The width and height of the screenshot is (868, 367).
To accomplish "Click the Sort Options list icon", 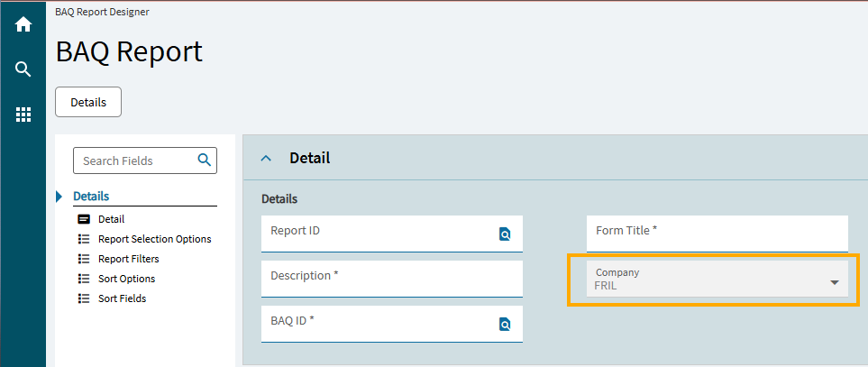I will point(84,279).
